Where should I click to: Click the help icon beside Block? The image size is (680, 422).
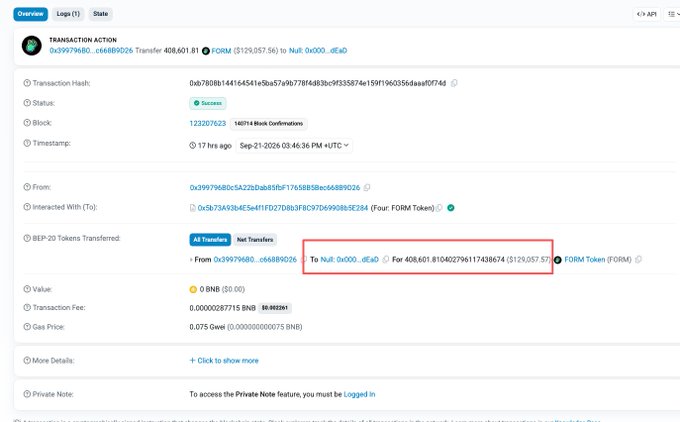point(27,123)
